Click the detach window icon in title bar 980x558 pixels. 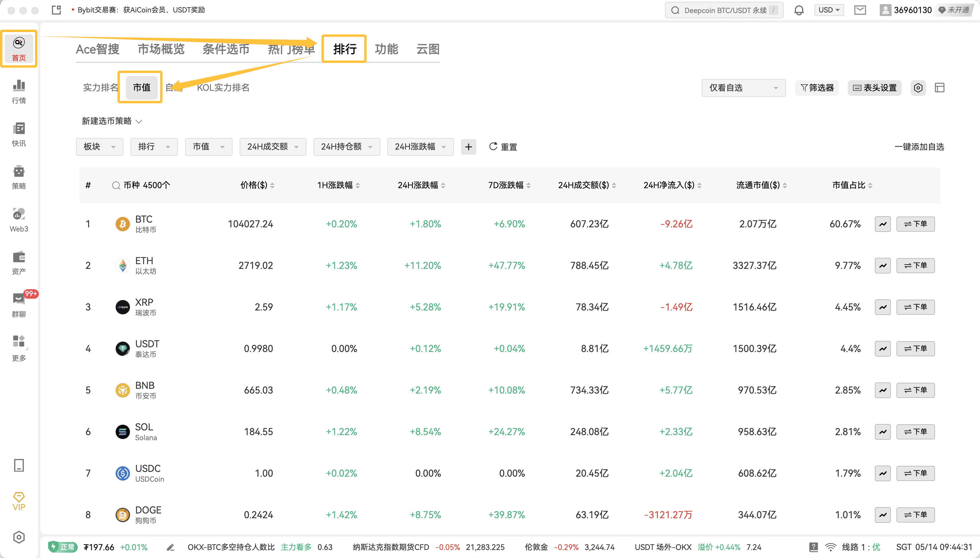(56, 10)
